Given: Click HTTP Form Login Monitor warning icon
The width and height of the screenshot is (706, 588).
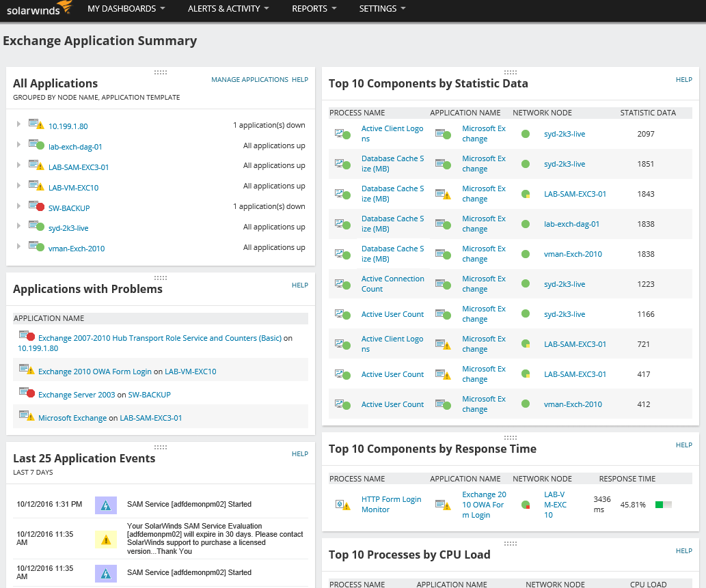Looking at the screenshot, I should [x=342, y=505].
